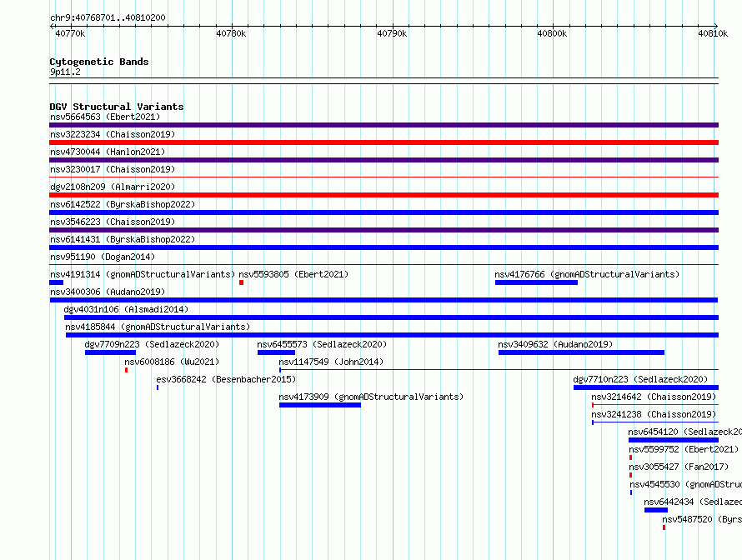Click the blue nsv4191314 feature block

coord(57,282)
